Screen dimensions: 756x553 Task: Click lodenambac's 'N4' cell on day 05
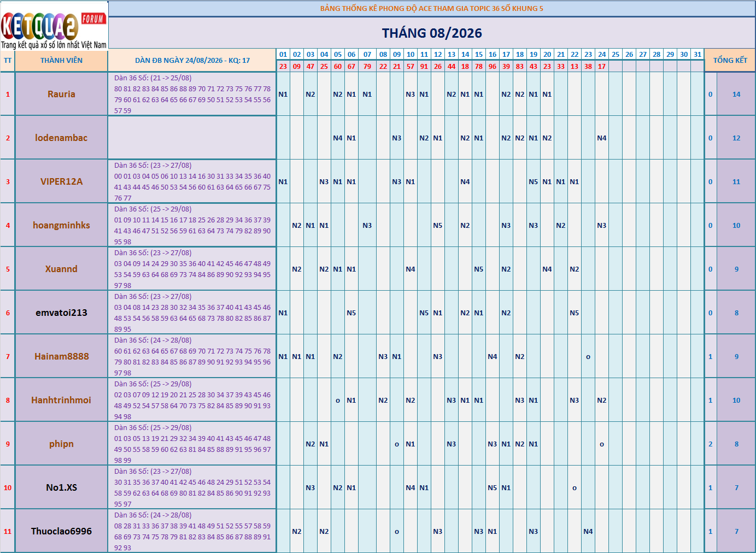point(338,138)
